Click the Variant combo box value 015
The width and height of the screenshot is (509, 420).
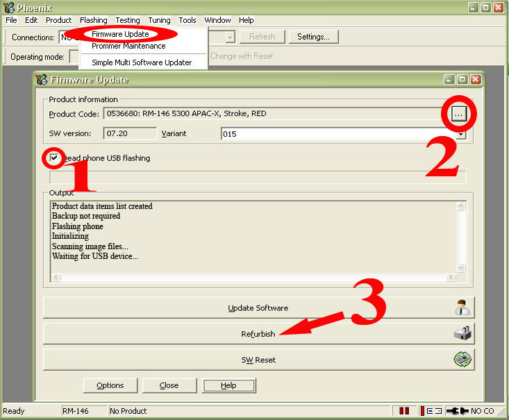pos(337,134)
